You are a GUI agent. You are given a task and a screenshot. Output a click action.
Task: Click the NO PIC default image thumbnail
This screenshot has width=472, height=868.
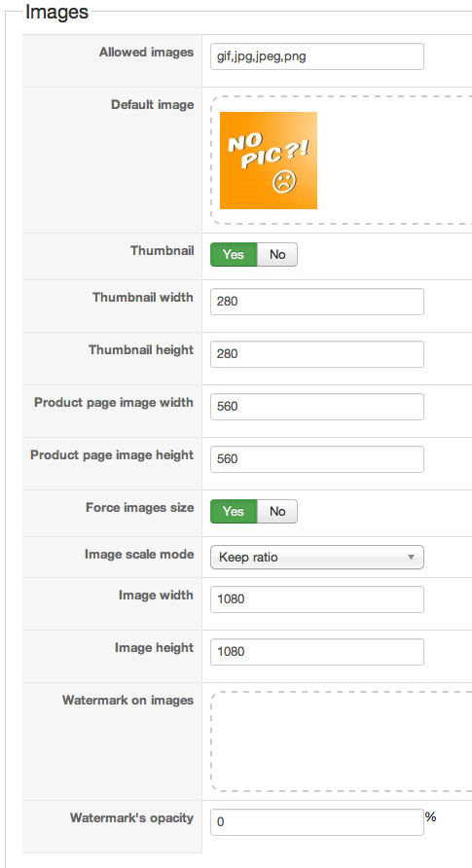[x=269, y=161]
